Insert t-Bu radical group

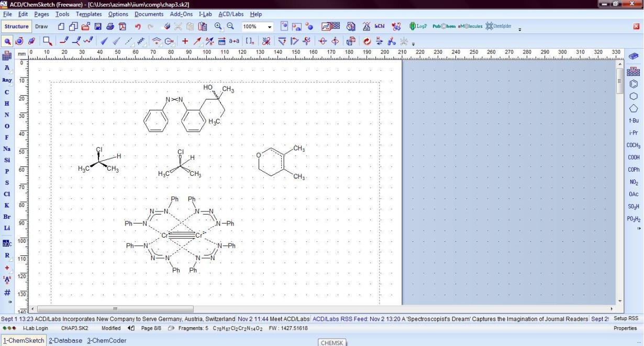point(633,120)
